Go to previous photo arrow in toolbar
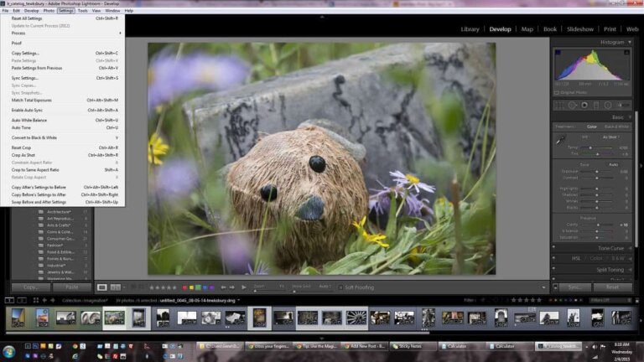This screenshot has width=644, height=362. coord(223,287)
